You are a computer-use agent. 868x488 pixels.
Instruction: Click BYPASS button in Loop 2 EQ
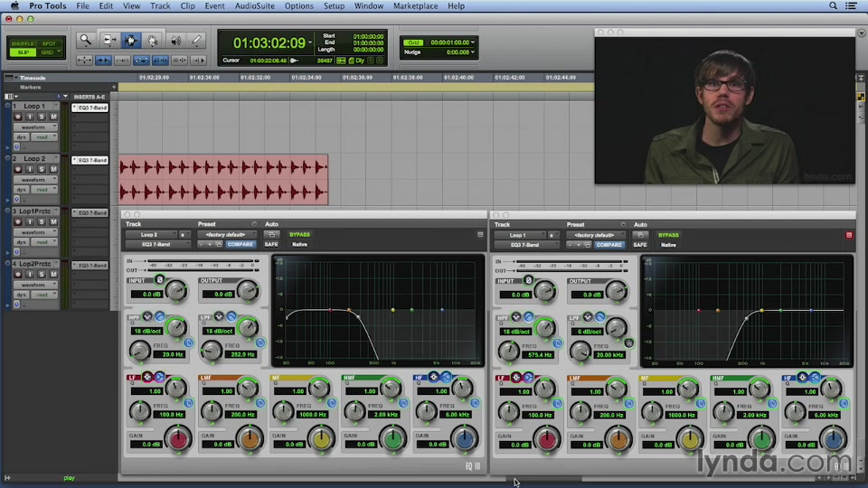[x=299, y=235]
